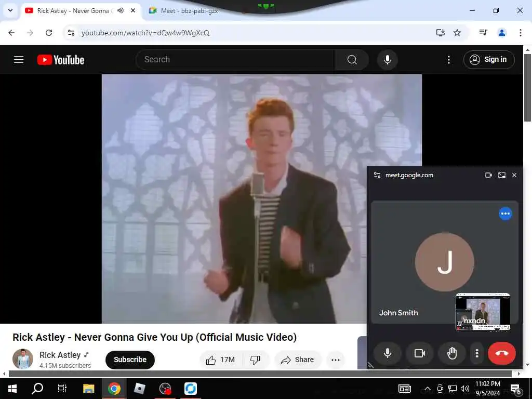
Task: Close the Meet picture-in-picture window
Action: tap(514, 175)
